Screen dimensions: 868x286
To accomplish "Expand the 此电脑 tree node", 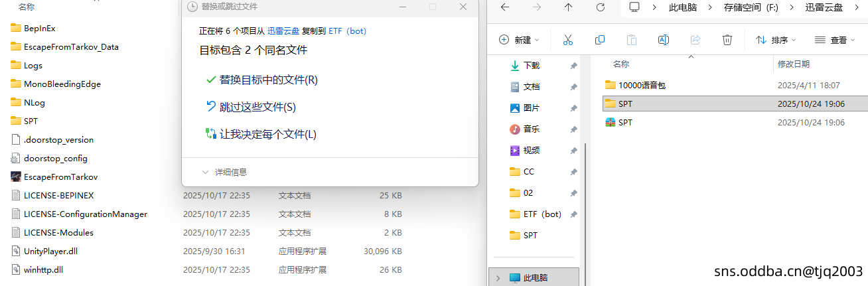I will [498, 278].
